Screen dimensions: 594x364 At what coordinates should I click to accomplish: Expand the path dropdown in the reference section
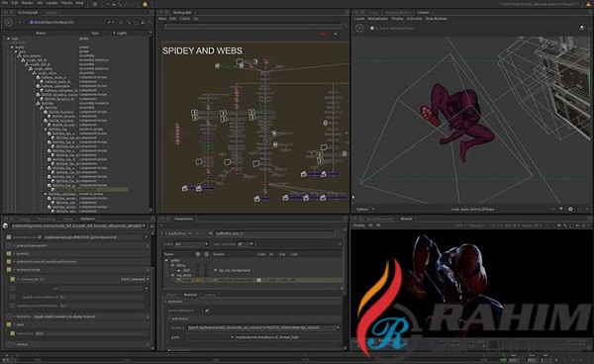[x=232, y=337]
